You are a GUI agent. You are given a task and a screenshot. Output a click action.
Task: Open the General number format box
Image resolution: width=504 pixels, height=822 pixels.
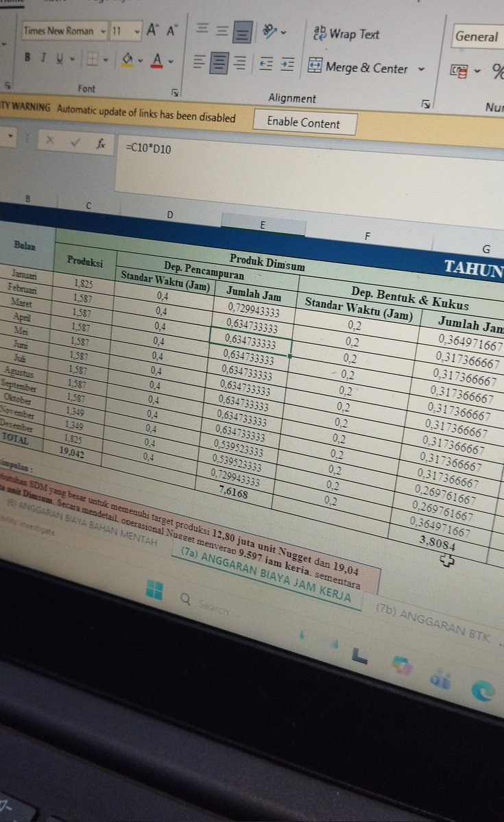coord(477,37)
